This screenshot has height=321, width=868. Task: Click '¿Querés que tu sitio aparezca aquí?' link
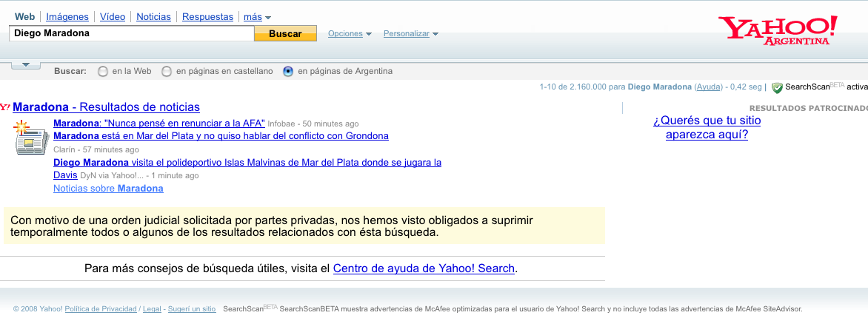tap(707, 128)
